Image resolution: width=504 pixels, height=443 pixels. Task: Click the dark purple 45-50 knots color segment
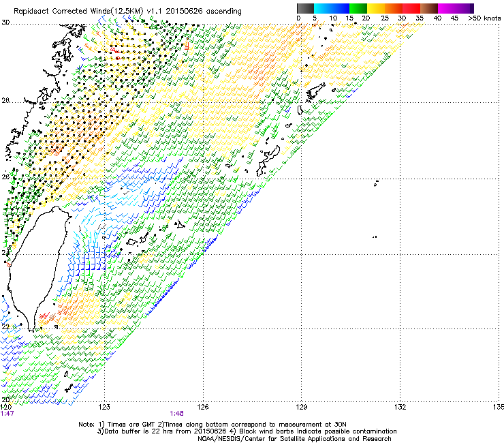[464, 8]
